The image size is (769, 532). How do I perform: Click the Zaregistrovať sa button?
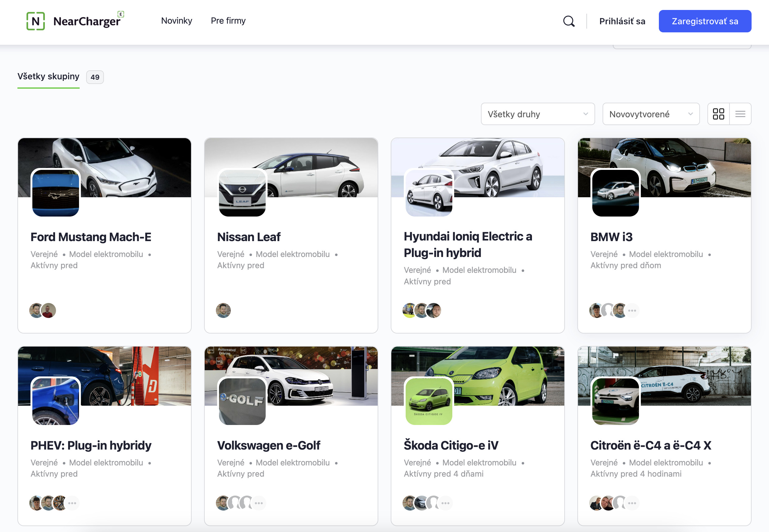tap(705, 21)
